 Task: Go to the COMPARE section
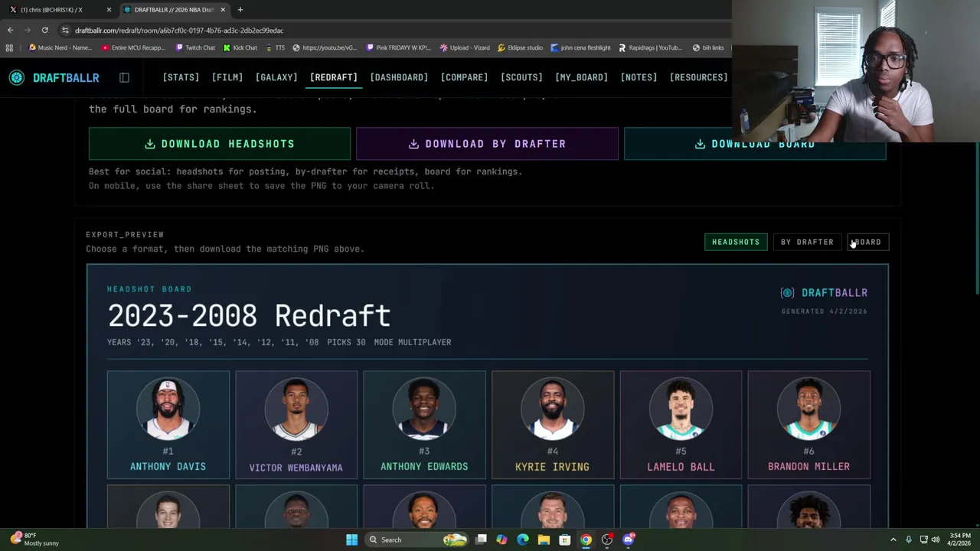(x=464, y=77)
